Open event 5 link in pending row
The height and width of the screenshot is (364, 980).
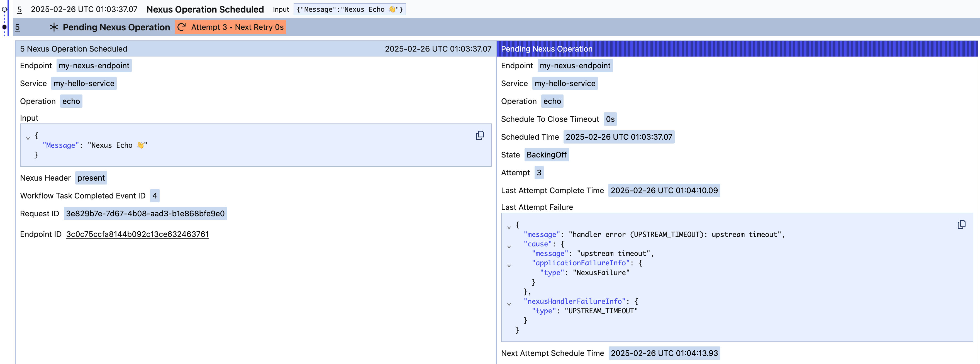tap(17, 27)
